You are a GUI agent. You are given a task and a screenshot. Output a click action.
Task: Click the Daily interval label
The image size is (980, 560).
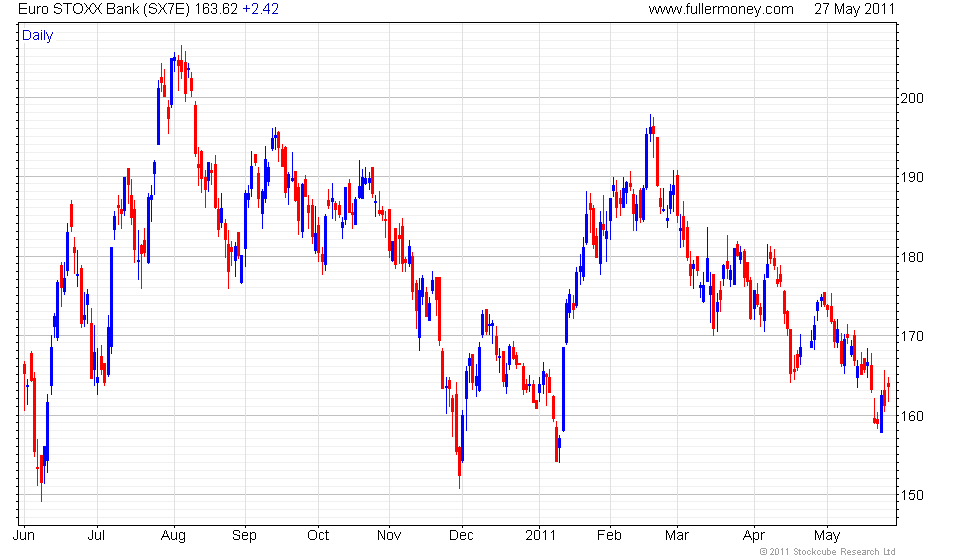click(x=38, y=36)
